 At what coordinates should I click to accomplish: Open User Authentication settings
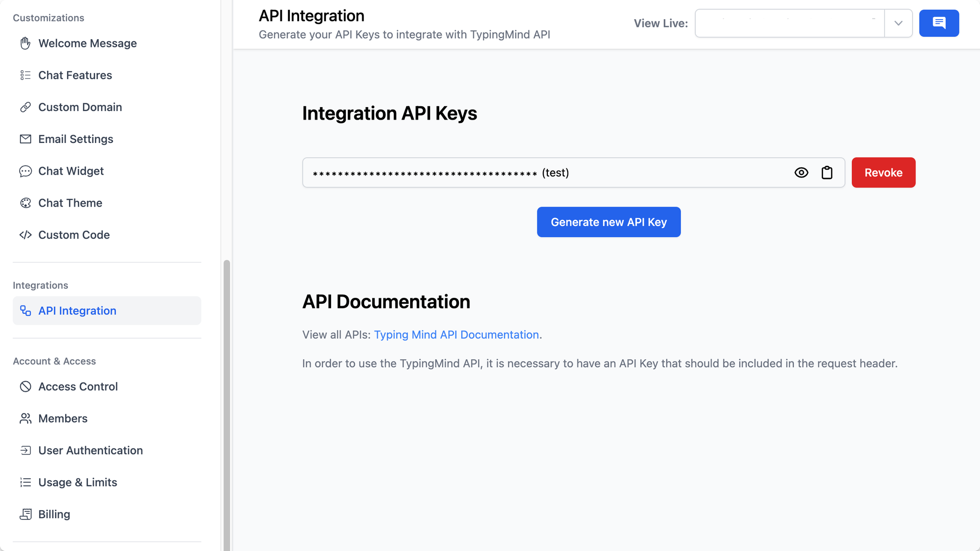[x=107, y=451]
